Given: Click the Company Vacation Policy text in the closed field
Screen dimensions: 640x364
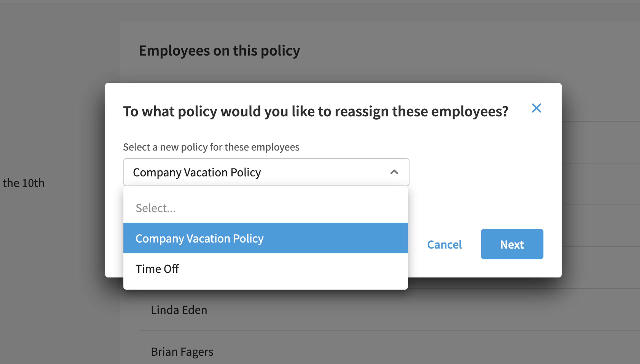Looking at the screenshot, I should click(197, 172).
